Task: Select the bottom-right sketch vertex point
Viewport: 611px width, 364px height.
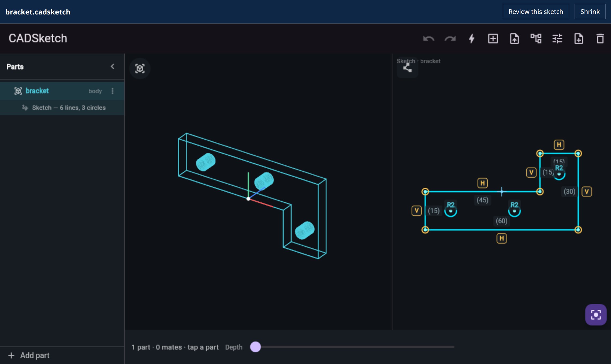Action: click(x=578, y=230)
